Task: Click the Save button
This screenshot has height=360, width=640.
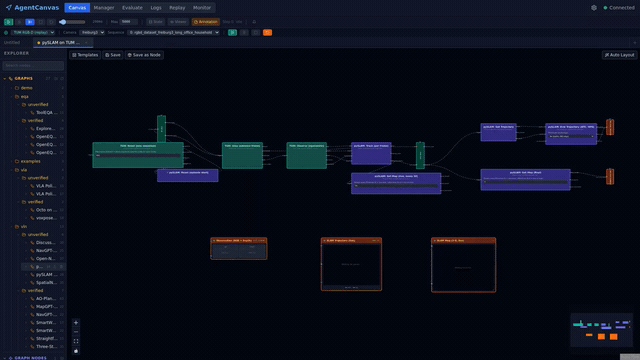Action: click(113, 55)
